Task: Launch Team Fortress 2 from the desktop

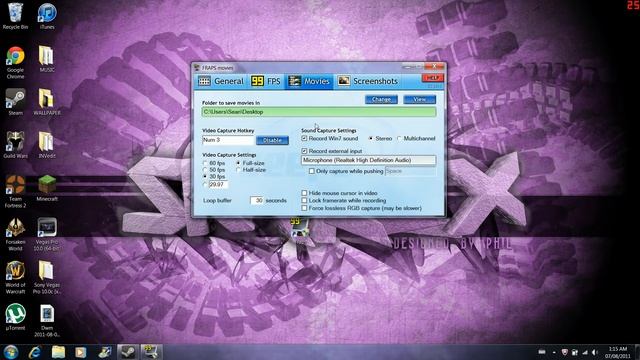Action: [x=16, y=191]
